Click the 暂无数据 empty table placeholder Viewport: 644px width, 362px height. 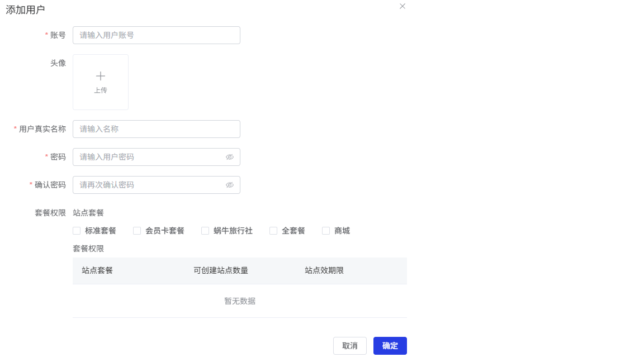(240, 301)
